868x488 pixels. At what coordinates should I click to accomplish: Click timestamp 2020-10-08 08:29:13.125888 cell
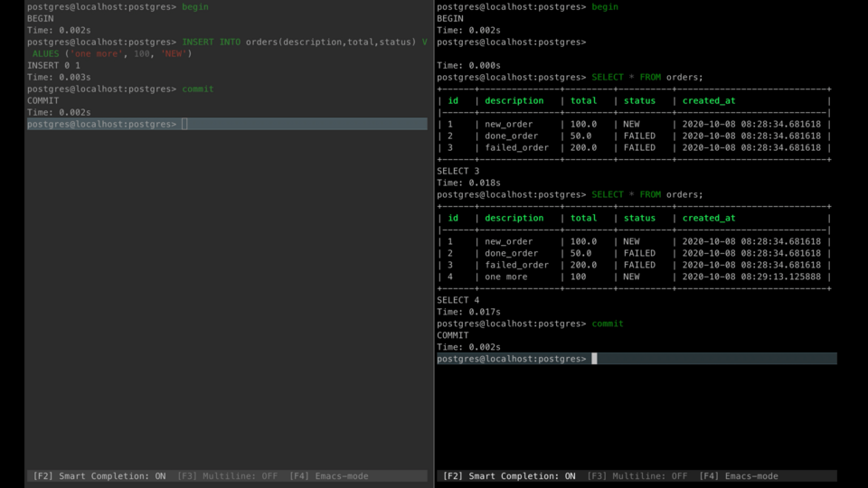pos(751,277)
